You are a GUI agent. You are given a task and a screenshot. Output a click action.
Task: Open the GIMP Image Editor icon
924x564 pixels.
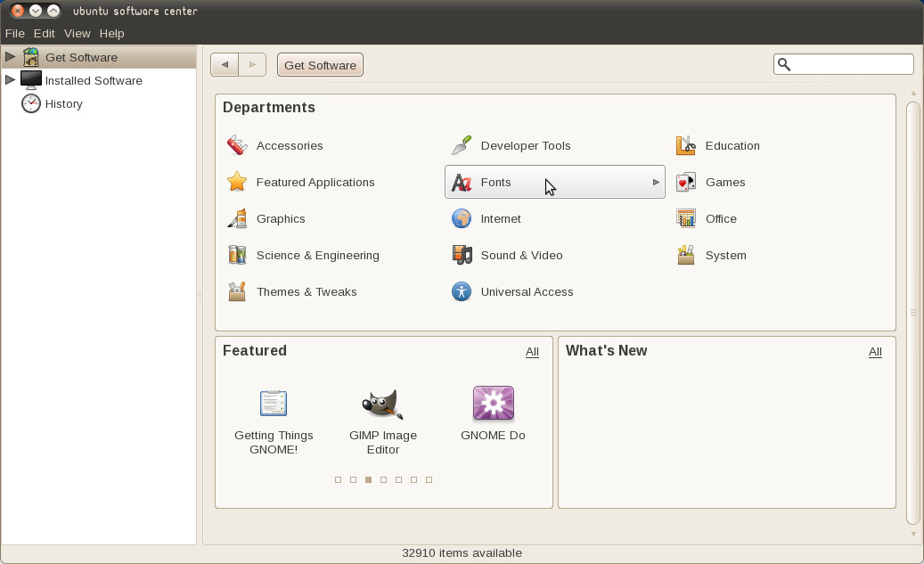click(383, 404)
